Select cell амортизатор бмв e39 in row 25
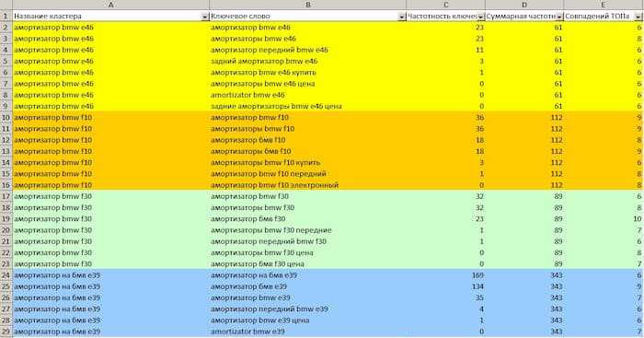 (x=307, y=286)
